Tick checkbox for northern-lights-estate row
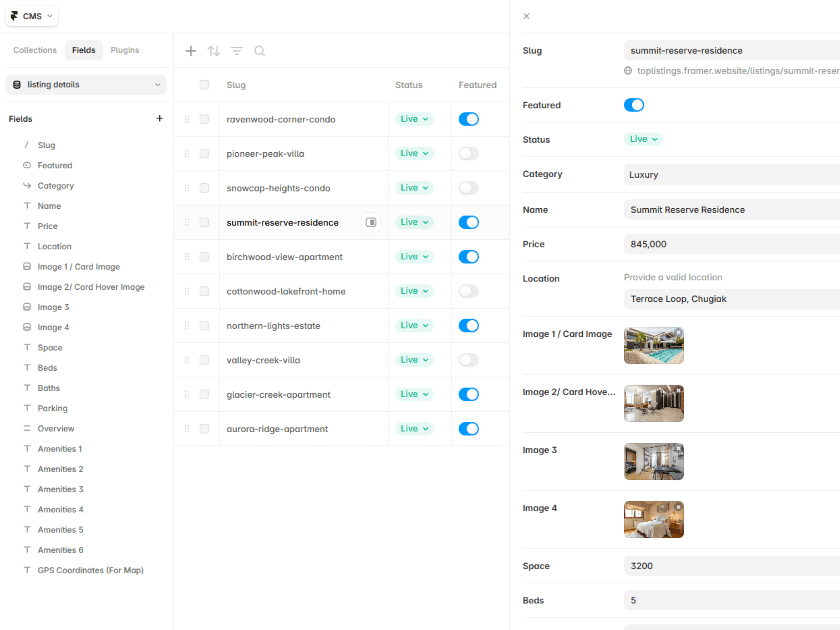The height and width of the screenshot is (630, 840). coord(204,325)
